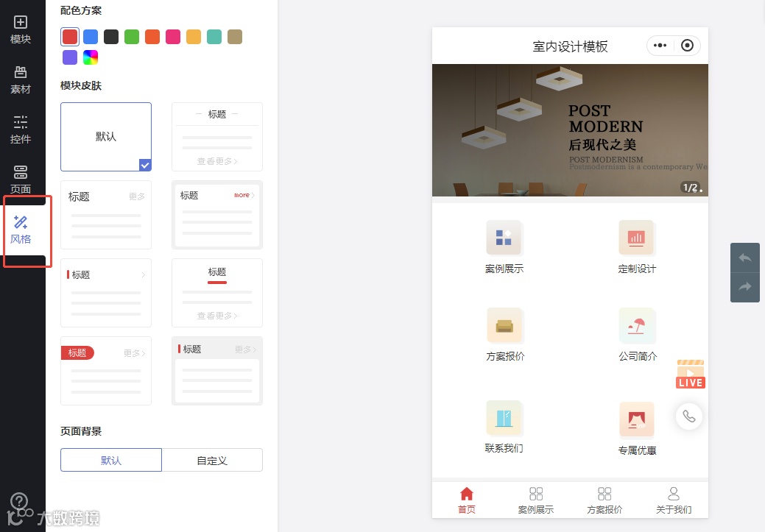This screenshot has width=765, height=532.
Task: Go to 首页 tab in the preview
Action: [467, 500]
